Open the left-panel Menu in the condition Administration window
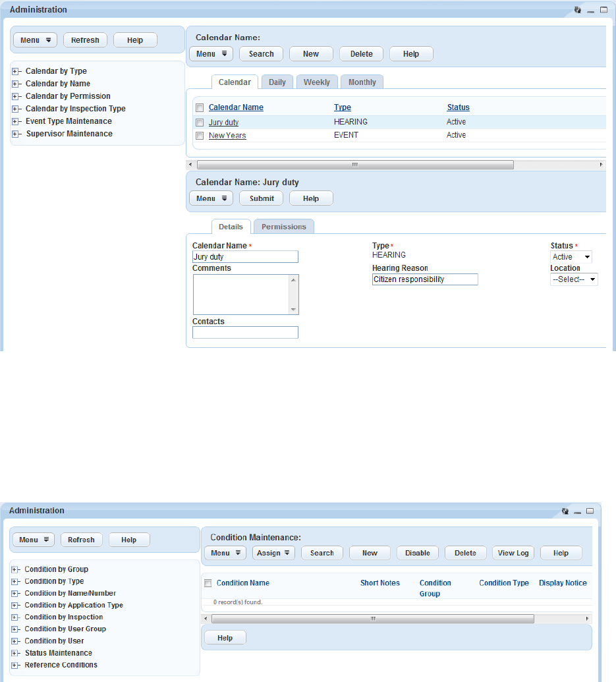Viewport: 616px width, 682px height. click(34, 540)
